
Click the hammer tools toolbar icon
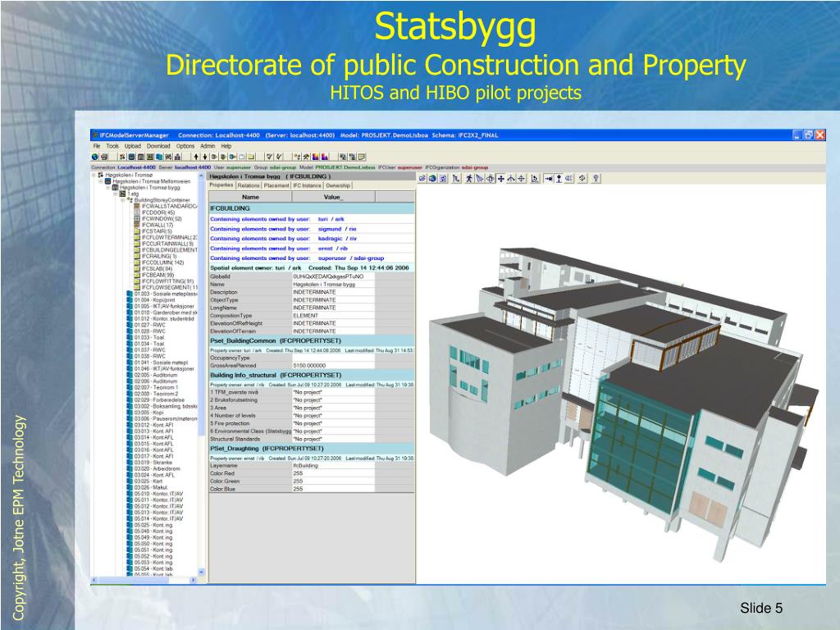pos(307,157)
